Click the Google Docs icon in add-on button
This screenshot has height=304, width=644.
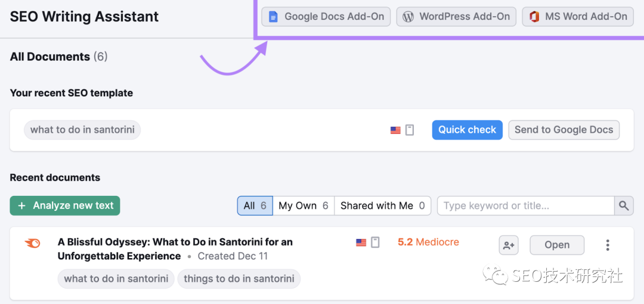point(274,17)
